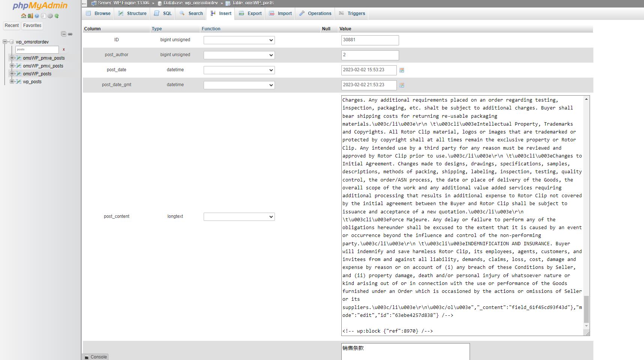The image size is (644, 360).
Task: Open navigation settings gear icon
Action: (50, 16)
